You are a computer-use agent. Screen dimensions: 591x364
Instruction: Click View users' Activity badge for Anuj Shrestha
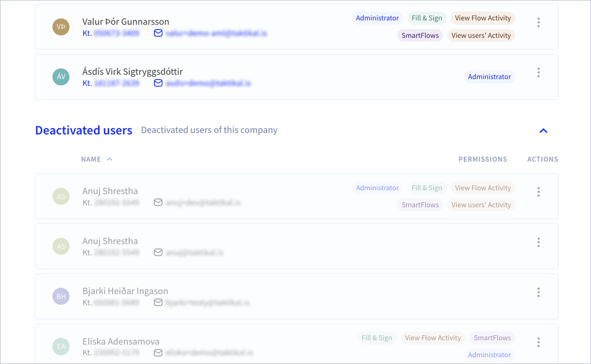[481, 205]
